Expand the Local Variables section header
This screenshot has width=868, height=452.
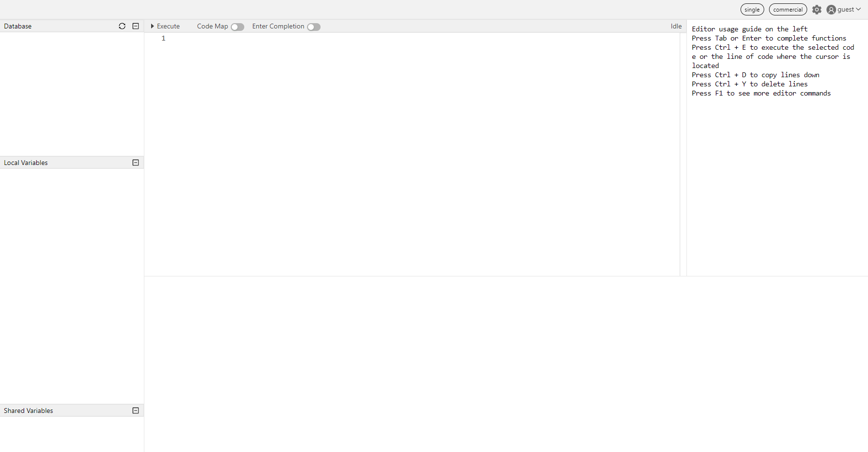[x=26, y=162]
